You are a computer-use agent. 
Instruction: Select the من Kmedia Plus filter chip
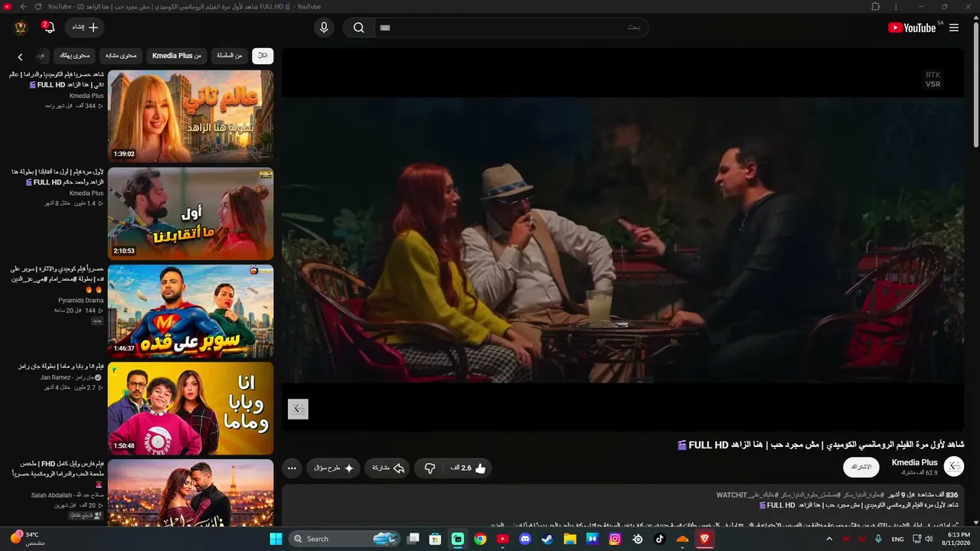click(177, 55)
